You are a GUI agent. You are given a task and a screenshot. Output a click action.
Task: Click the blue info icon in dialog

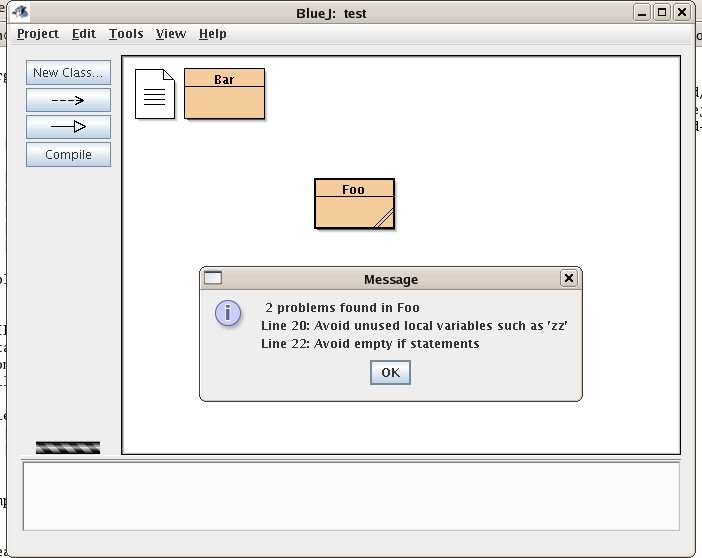[x=228, y=313]
